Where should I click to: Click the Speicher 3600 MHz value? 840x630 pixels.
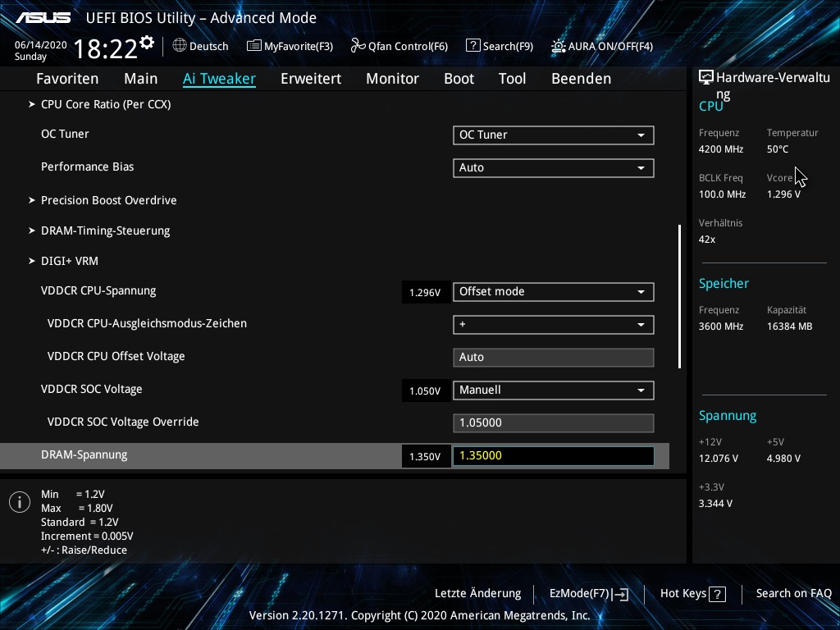pos(721,326)
